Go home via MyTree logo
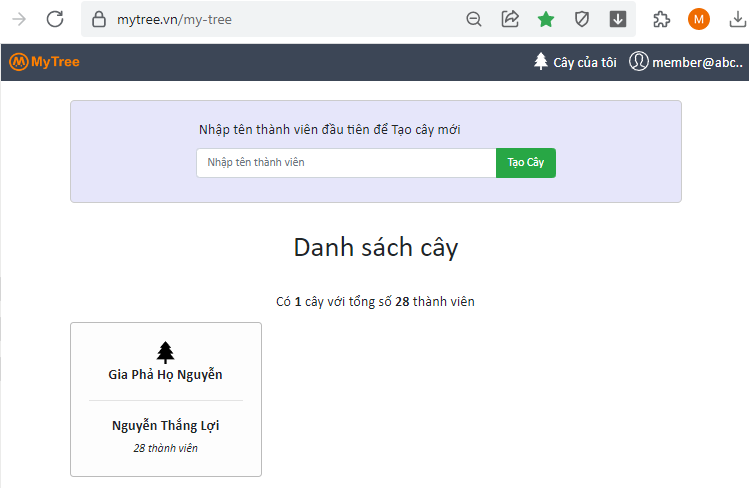The image size is (749, 488). click(x=44, y=62)
